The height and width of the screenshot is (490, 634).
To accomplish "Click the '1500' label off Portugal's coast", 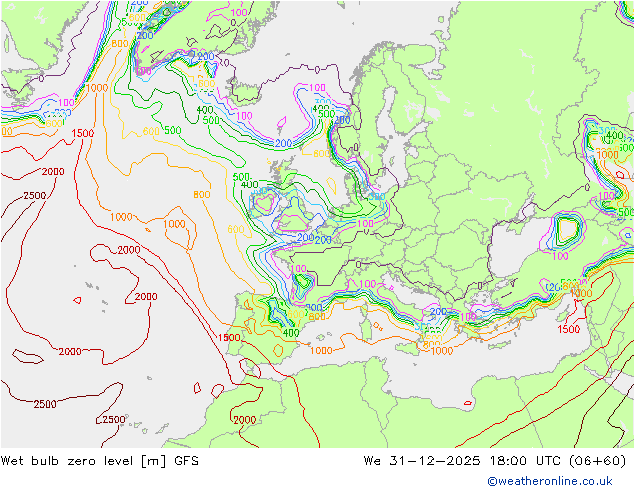I will [x=229, y=338].
